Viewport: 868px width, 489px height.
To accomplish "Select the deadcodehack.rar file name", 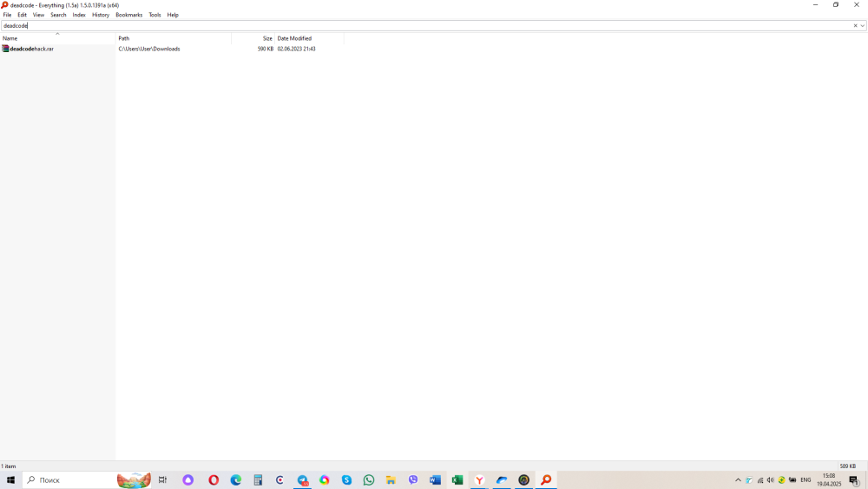I will (31, 49).
